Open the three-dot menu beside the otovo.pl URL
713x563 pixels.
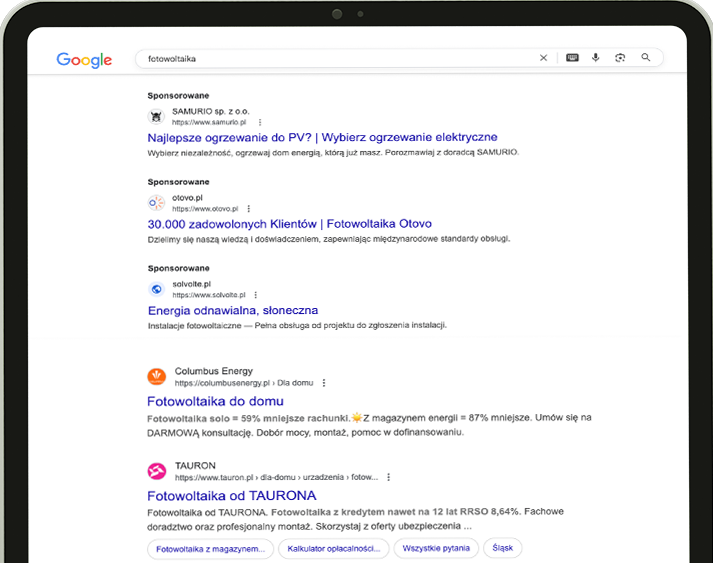(248, 209)
